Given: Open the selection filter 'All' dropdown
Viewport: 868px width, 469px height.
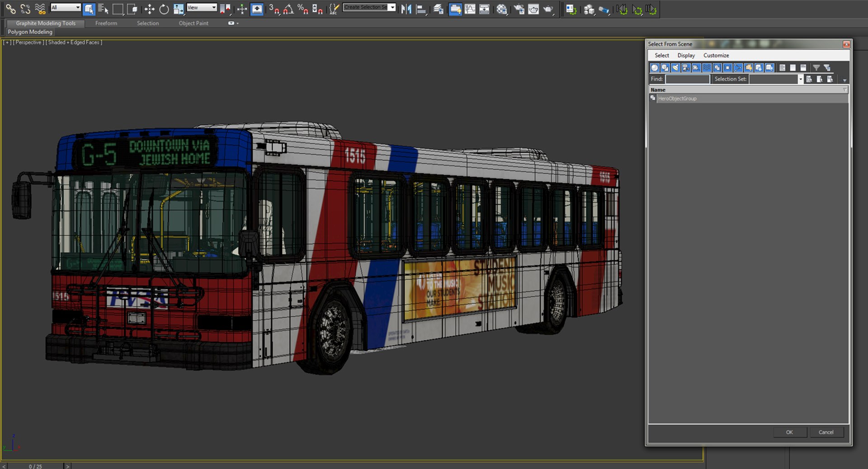Looking at the screenshot, I should point(66,7).
